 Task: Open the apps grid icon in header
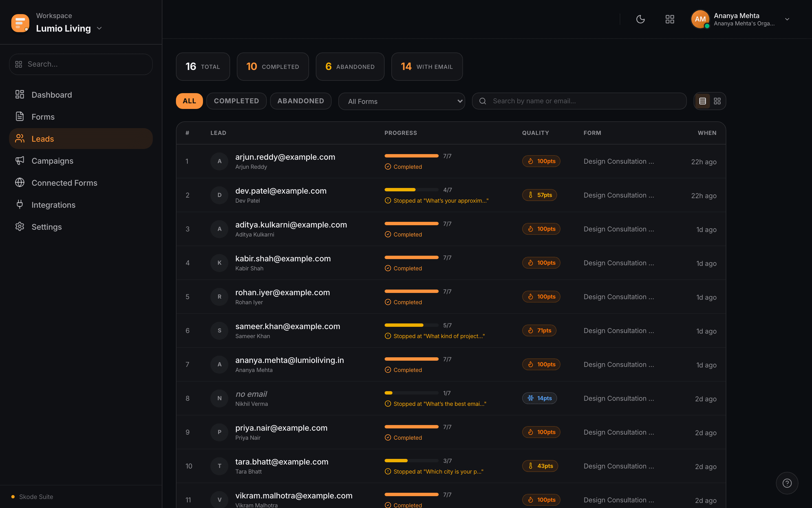[x=670, y=19]
